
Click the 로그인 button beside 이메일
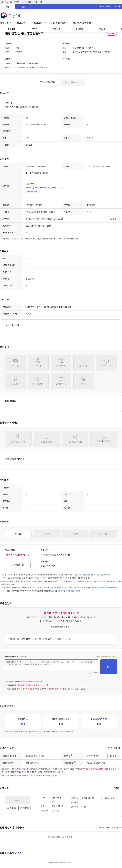coord(68,639)
